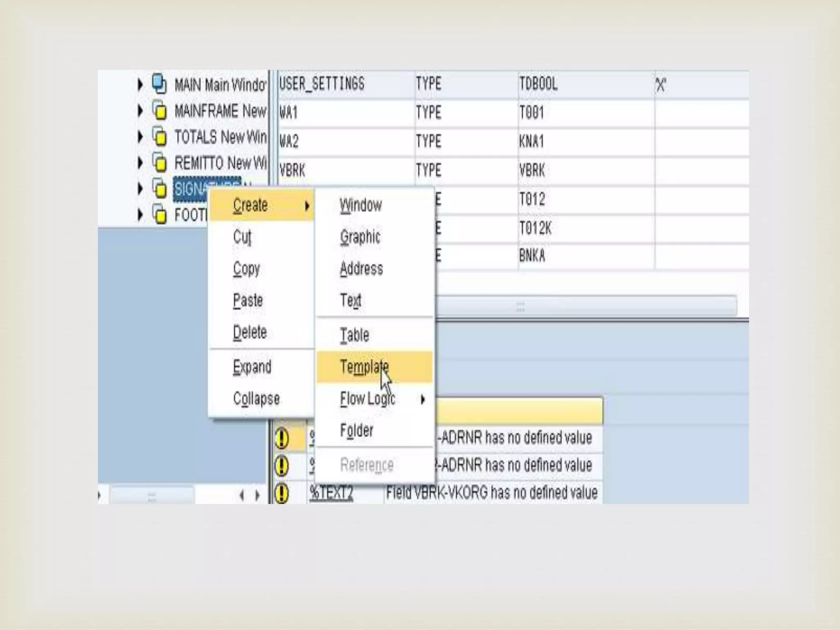Select Table in the Create submenu
Viewport: 840px width, 630px height.
(x=354, y=335)
